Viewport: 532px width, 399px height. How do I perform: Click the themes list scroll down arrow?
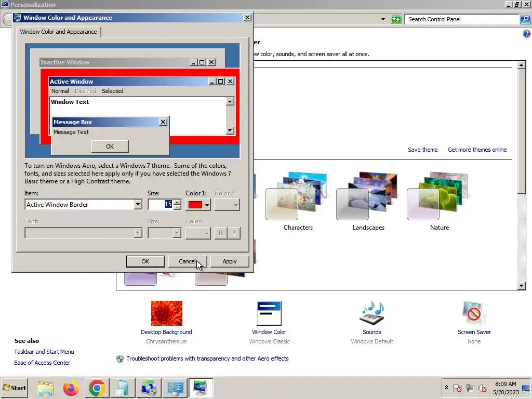[522, 286]
